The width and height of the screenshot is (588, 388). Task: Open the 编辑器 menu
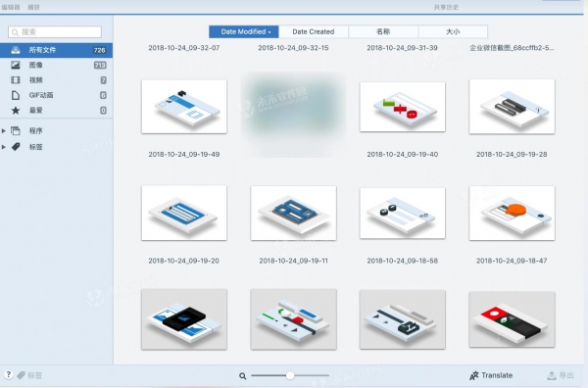click(11, 7)
